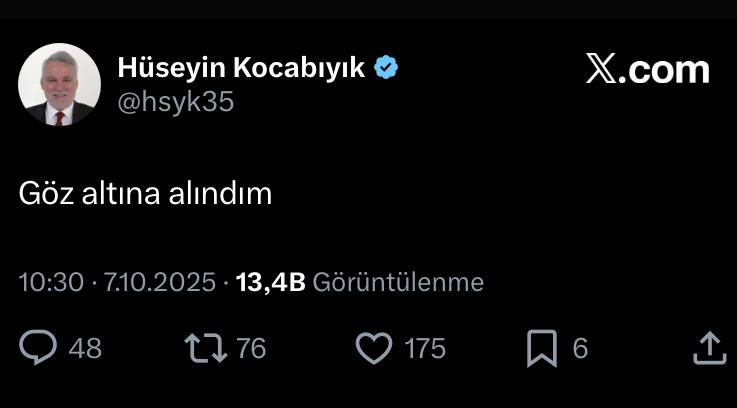This screenshot has width=737, height=408.
Task: Select the tweet text Göz altına alındım
Action: click(x=145, y=194)
